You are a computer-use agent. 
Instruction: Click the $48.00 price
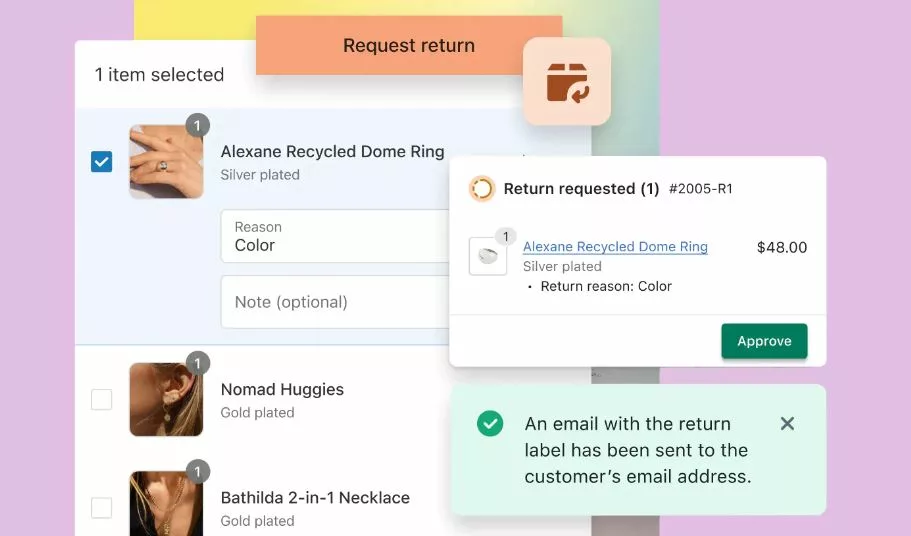(x=782, y=247)
